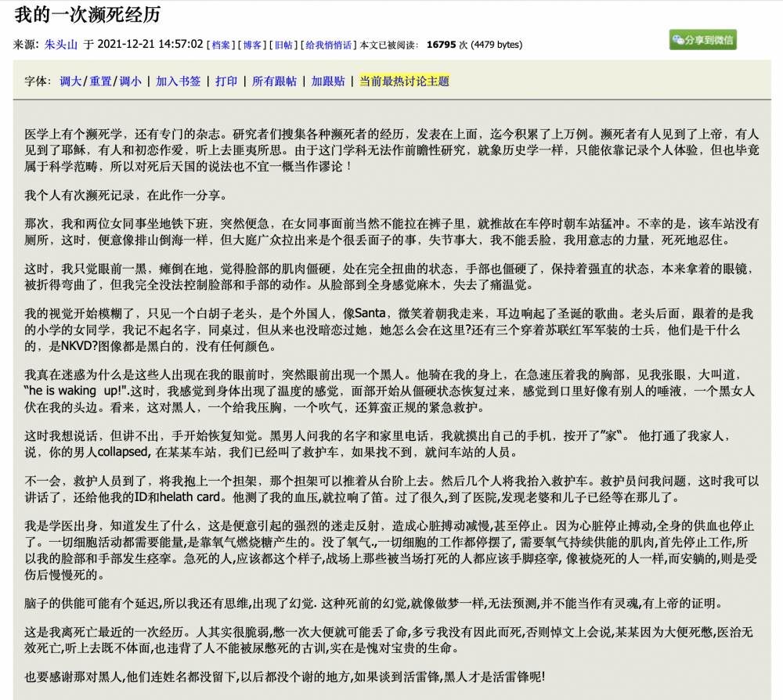Click the line 我个人有次濒死记录，在此作一分享
This screenshot has height=700, width=783.
pos(126,195)
